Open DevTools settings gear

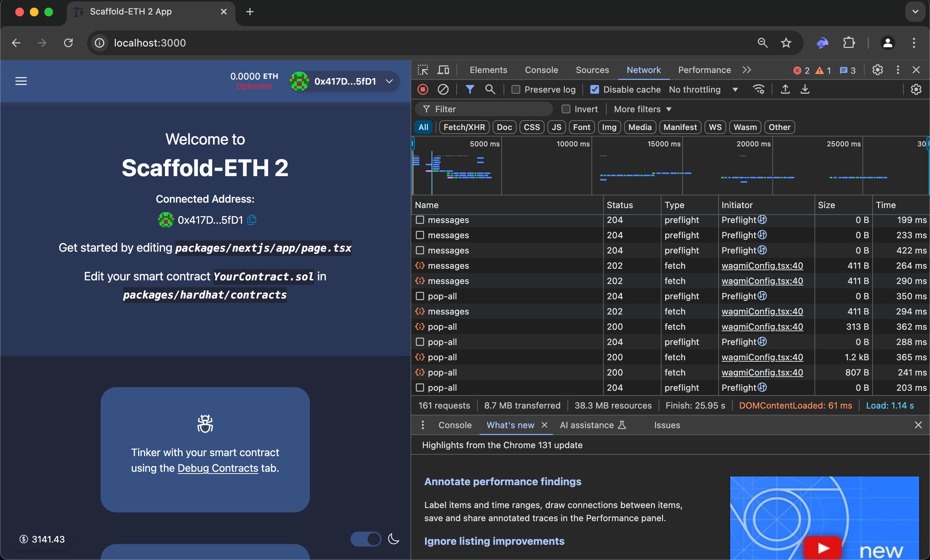(x=878, y=70)
